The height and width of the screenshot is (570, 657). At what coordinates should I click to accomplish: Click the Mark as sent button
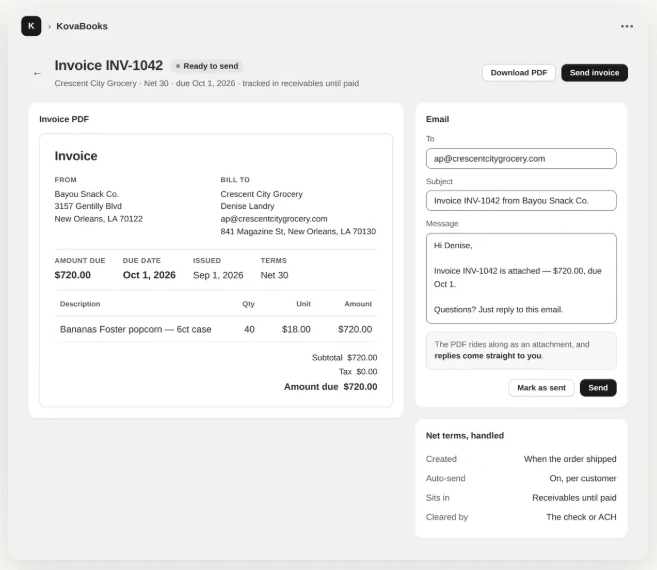coord(541,388)
